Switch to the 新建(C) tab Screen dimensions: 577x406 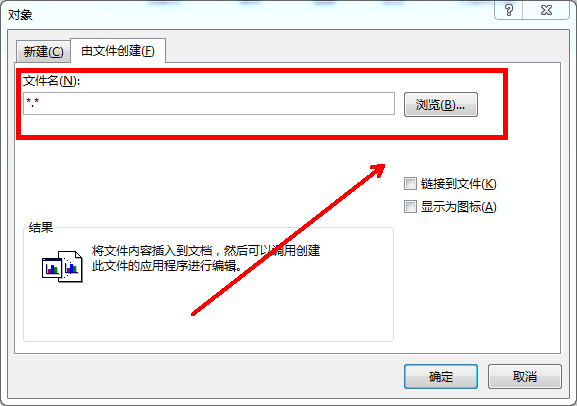click(43, 52)
